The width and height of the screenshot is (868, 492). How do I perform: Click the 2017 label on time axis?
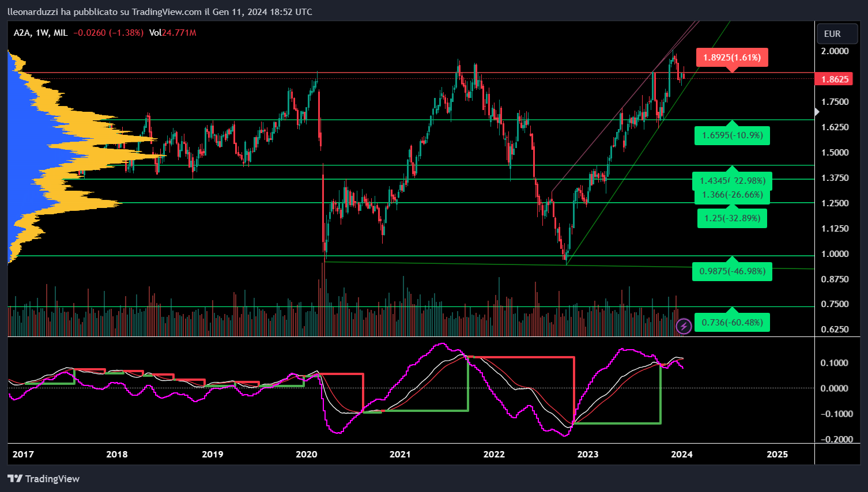[23, 454]
